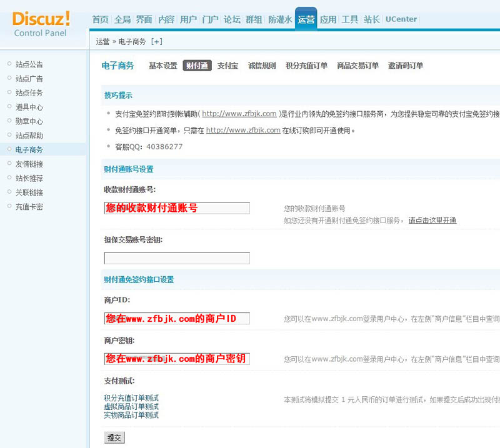Click the 商户ID input field
The width and height of the screenshot is (500, 448).
point(177,318)
